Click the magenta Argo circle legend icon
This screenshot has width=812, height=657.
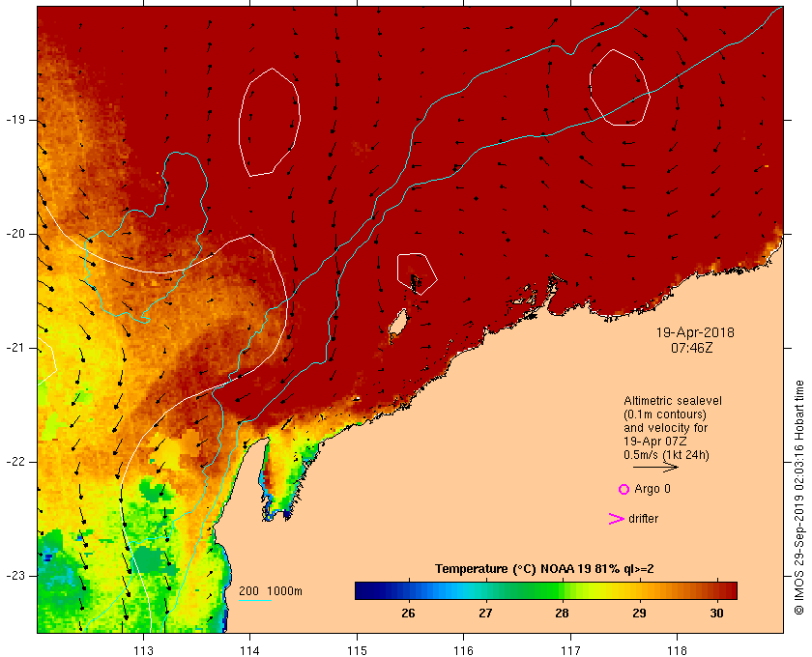(623, 489)
